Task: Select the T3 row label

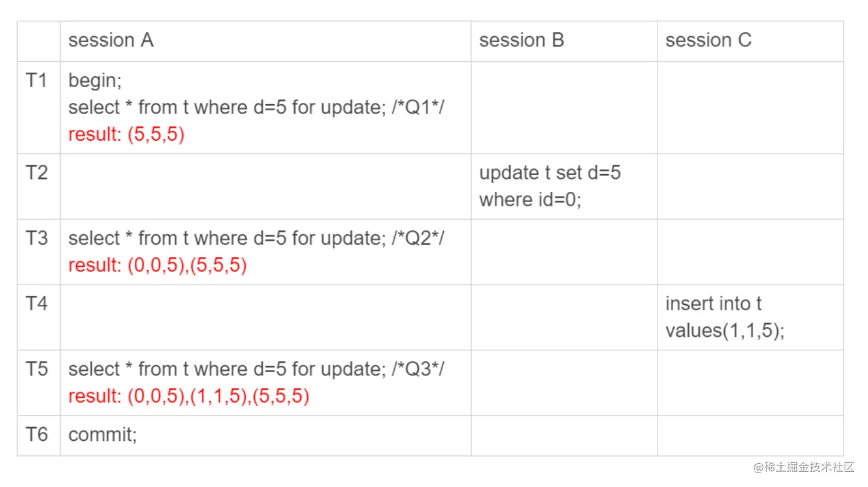Action: (x=37, y=238)
